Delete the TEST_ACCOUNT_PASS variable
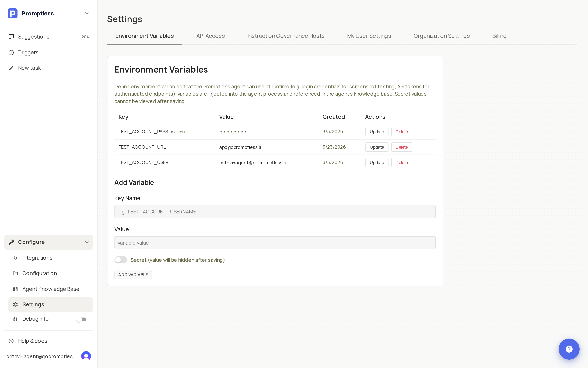Image resolution: width=588 pixels, height=368 pixels. pos(402,132)
